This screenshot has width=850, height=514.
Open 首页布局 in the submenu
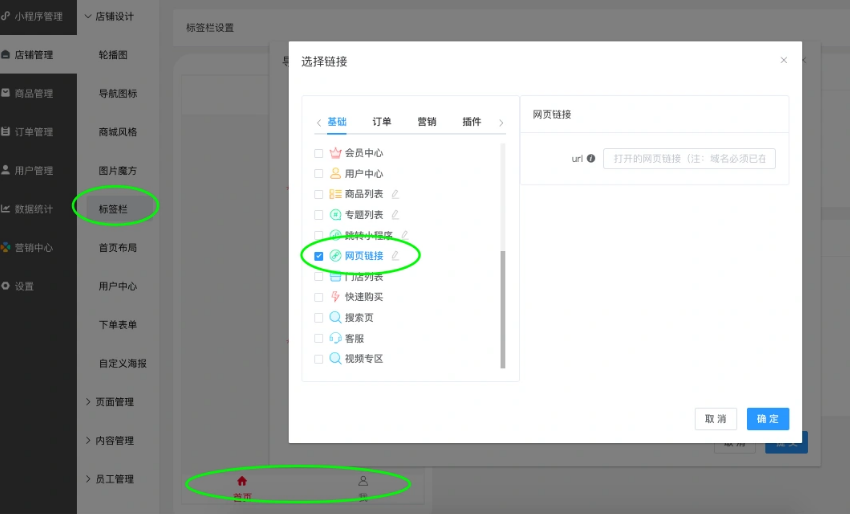[x=118, y=248]
